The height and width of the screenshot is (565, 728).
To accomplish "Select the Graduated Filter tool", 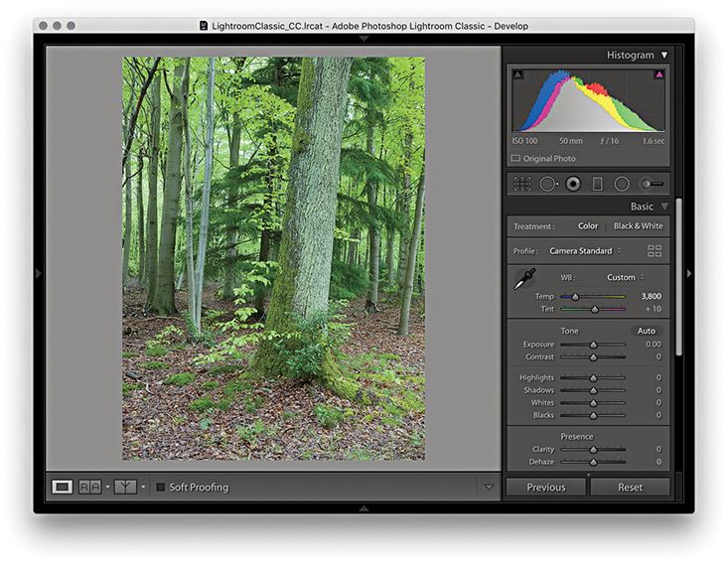I will pos(598,184).
